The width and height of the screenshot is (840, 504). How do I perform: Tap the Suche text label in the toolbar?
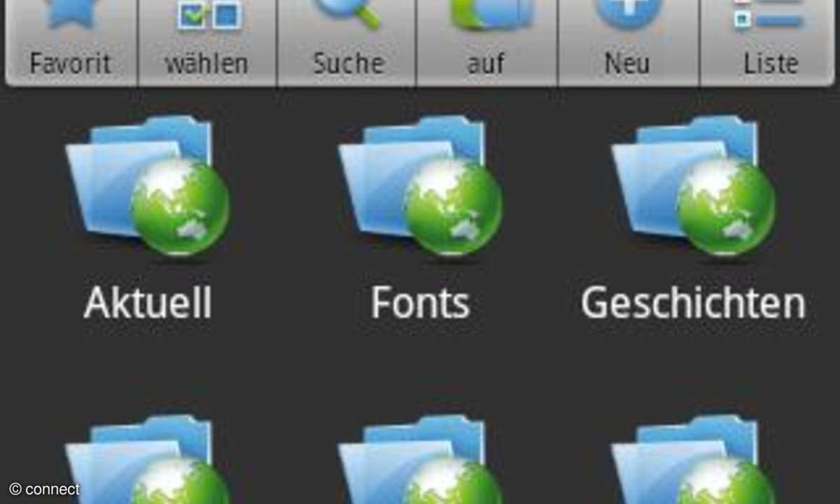click(348, 64)
